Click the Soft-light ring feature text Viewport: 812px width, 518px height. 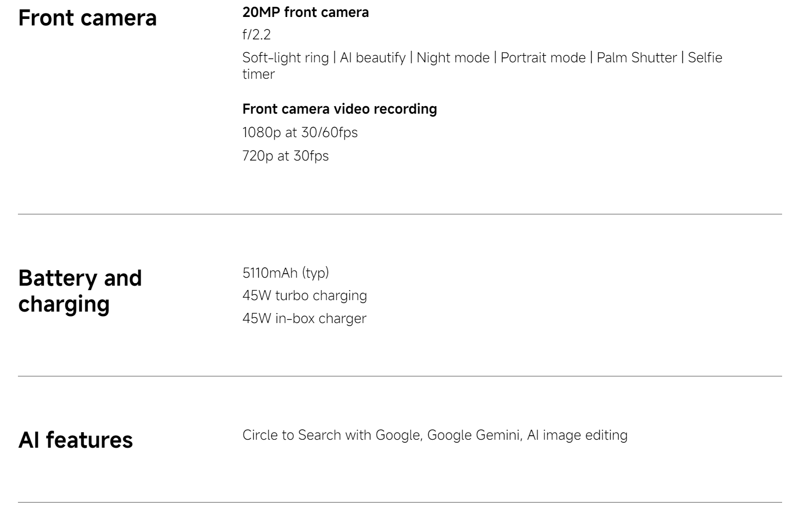(286, 58)
